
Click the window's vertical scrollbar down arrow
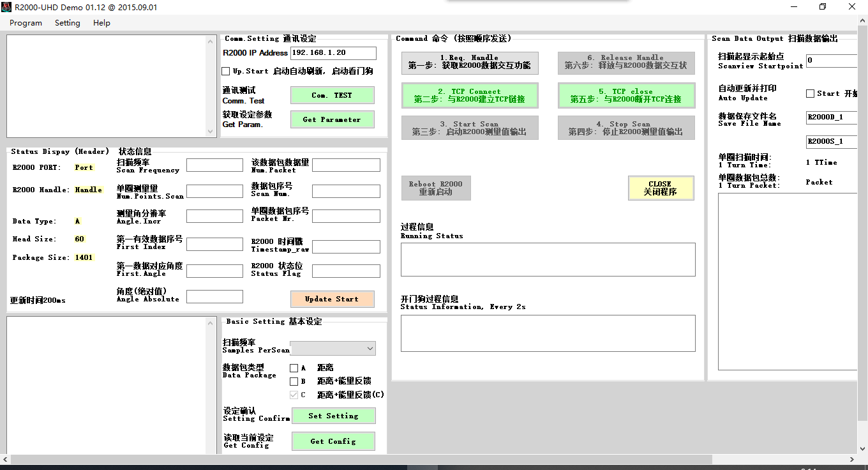(x=862, y=448)
